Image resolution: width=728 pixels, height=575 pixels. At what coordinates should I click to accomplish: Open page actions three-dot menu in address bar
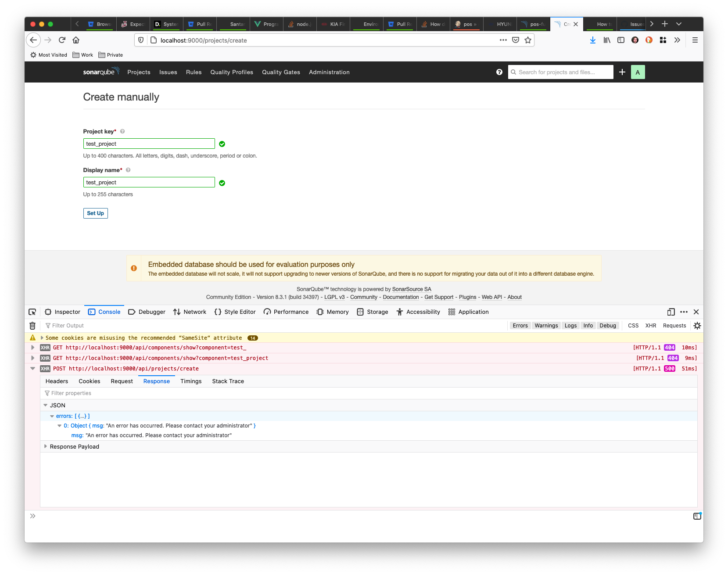click(x=503, y=40)
